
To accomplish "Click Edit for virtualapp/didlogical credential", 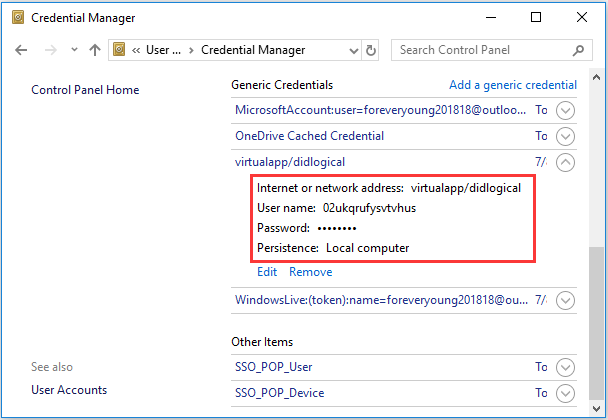I will pos(267,272).
